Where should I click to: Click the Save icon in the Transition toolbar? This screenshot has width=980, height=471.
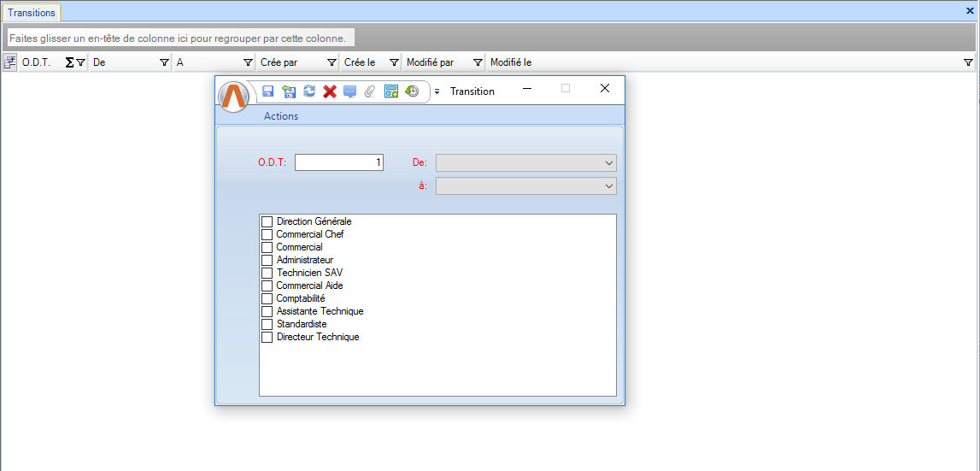click(267, 91)
